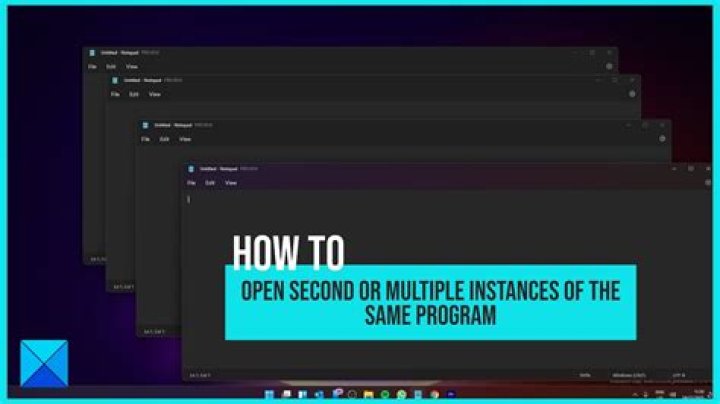
Task: Open Edit menu in second Notepad window from back
Action: (134, 94)
